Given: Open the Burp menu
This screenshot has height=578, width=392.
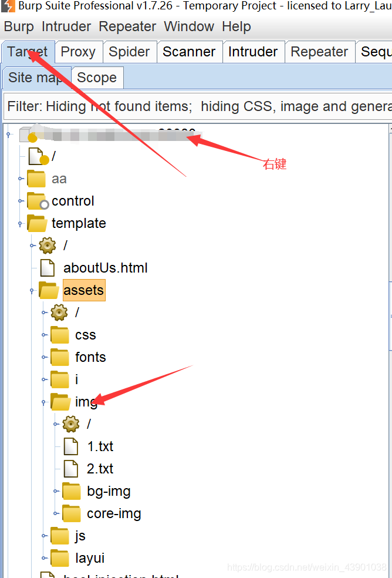Looking at the screenshot, I should click(19, 26).
